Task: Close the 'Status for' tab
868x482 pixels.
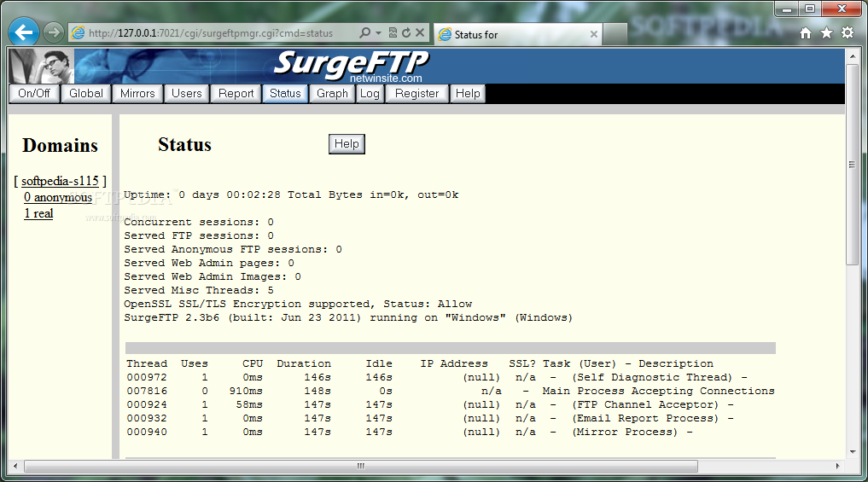Action: pos(594,34)
